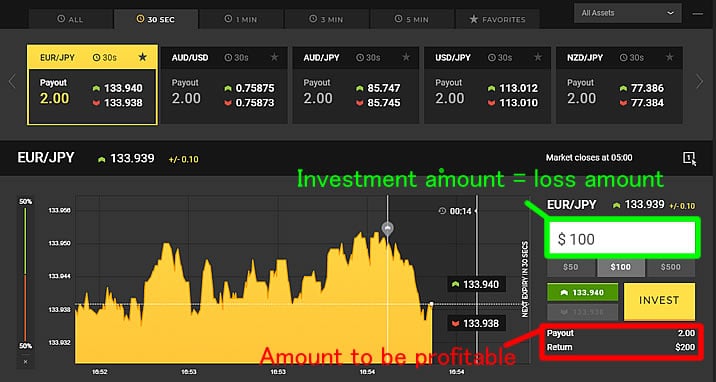716x382 pixels.
Task: Click the pop-out chart icon near Market closes
Action: [x=690, y=158]
